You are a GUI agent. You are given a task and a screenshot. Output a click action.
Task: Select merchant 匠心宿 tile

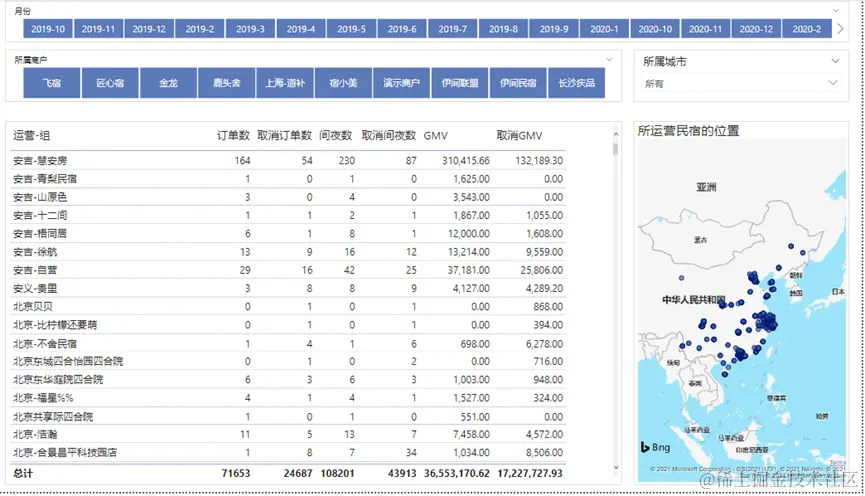[x=110, y=83]
